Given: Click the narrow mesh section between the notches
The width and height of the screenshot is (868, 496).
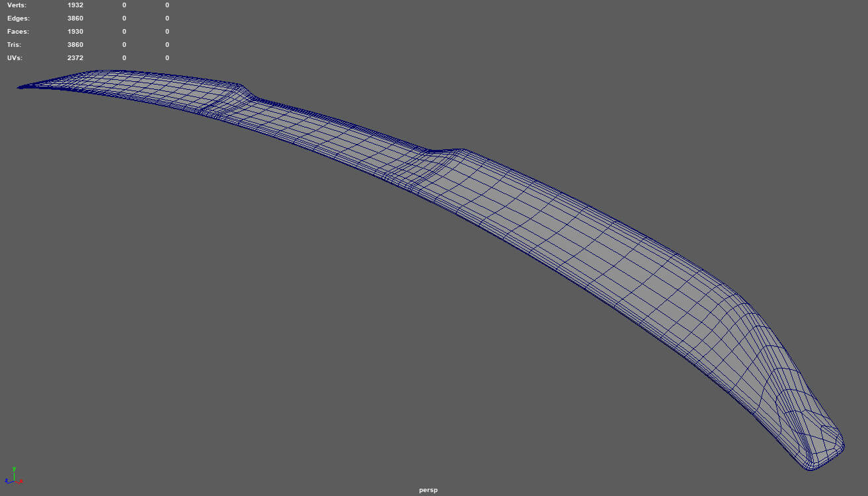Looking at the screenshot, I should [x=331, y=129].
